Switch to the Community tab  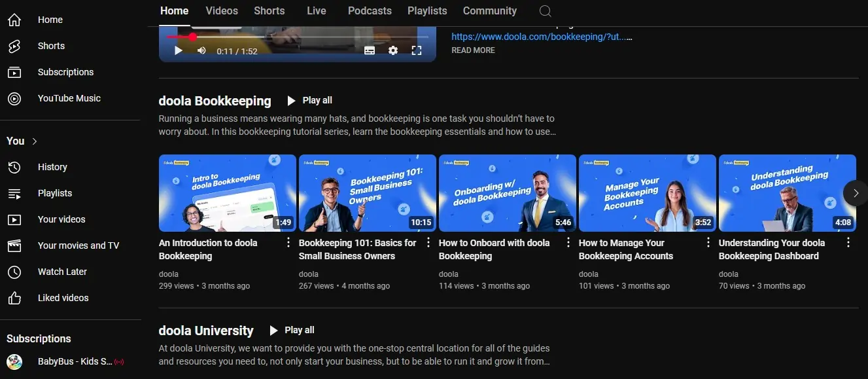[x=489, y=11]
